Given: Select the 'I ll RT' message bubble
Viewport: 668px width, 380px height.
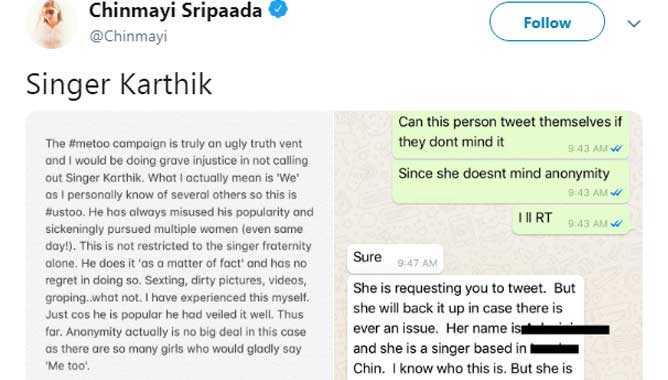Looking at the screenshot, I should [x=570, y=220].
